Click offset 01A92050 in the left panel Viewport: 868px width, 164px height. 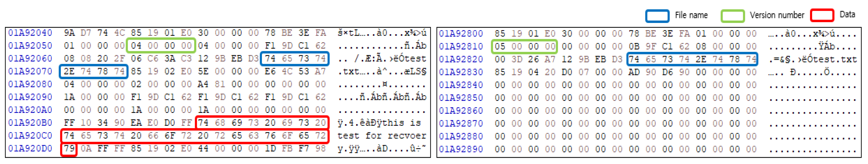click(30, 46)
